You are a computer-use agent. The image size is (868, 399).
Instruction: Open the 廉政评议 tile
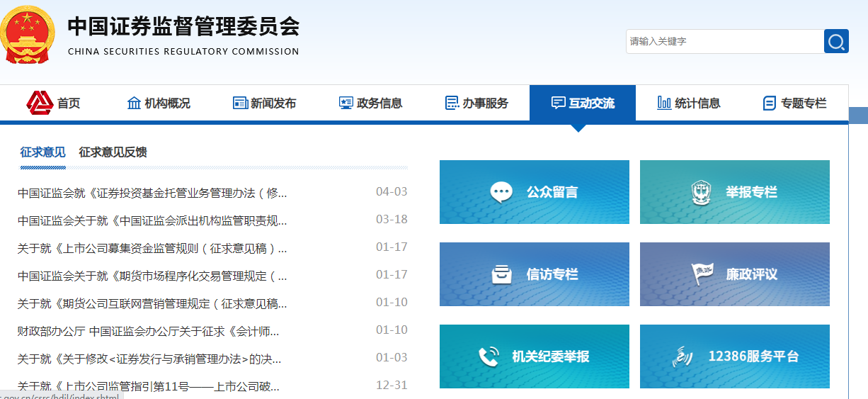click(735, 274)
